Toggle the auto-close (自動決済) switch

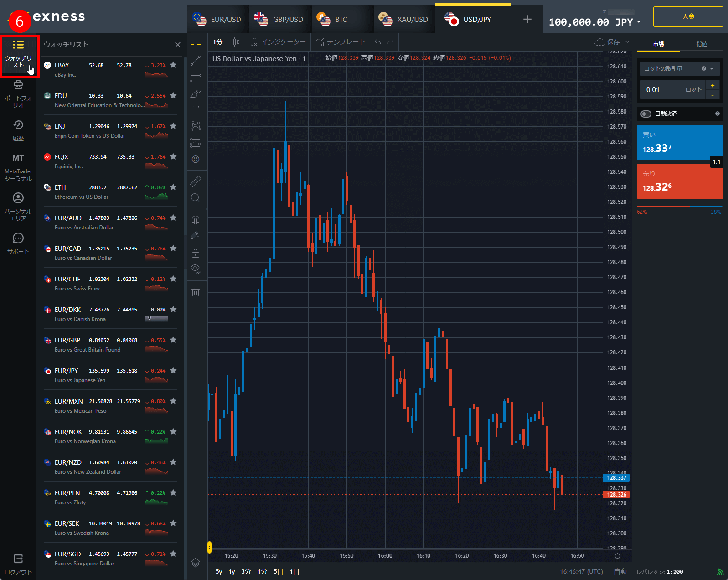[x=646, y=114]
